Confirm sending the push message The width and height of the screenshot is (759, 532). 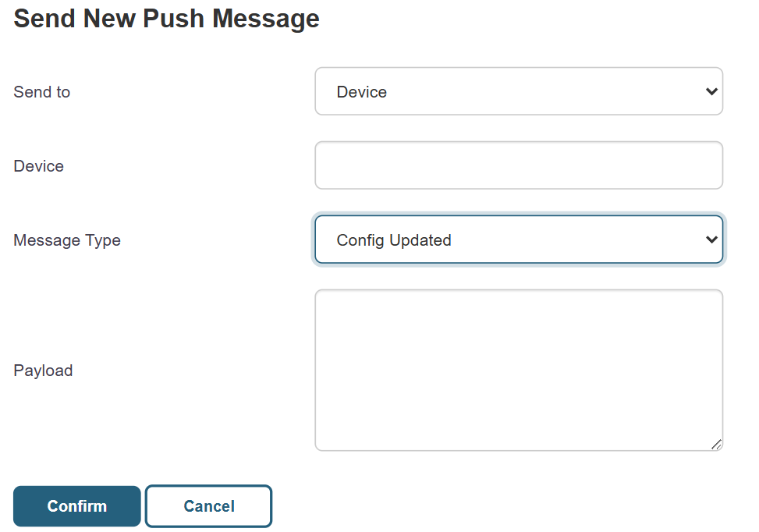coord(77,506)
